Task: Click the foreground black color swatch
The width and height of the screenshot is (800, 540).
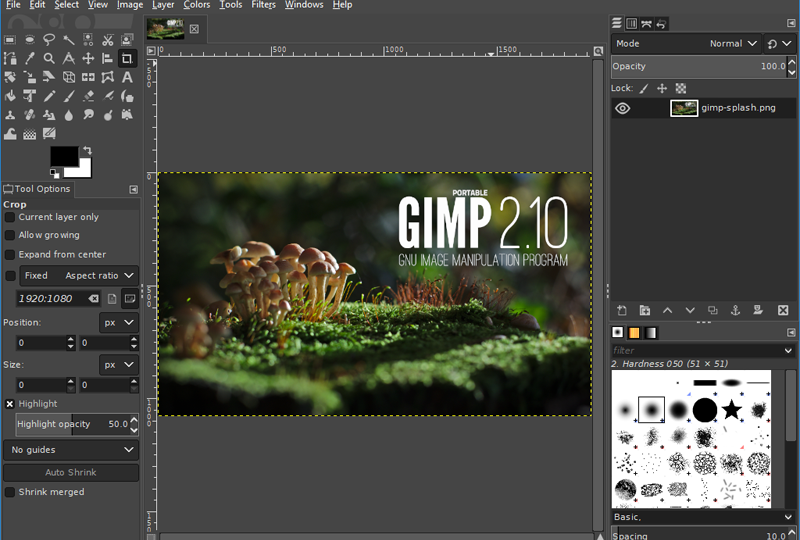Action: coord(64,157)
